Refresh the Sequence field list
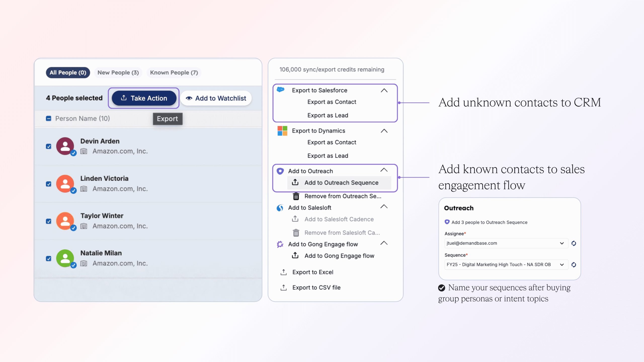 tap(574, 265)
